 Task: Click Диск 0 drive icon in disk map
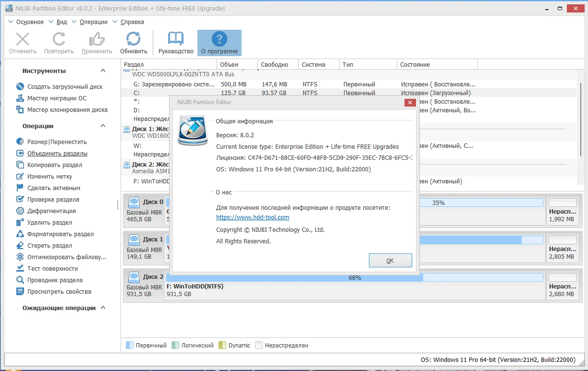pos(134,202)
